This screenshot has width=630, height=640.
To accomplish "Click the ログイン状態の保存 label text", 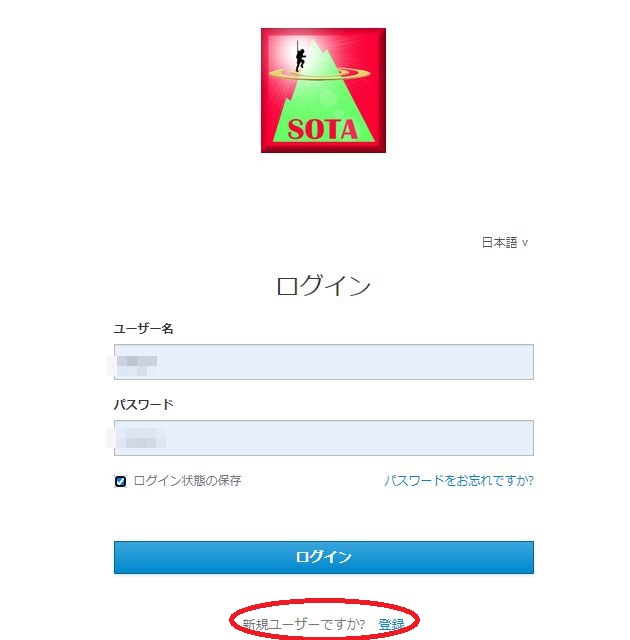I will 187,480.
